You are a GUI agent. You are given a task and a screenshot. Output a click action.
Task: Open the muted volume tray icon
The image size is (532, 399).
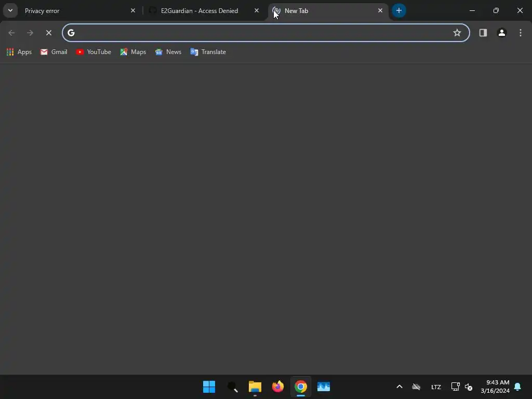point(469,387)
